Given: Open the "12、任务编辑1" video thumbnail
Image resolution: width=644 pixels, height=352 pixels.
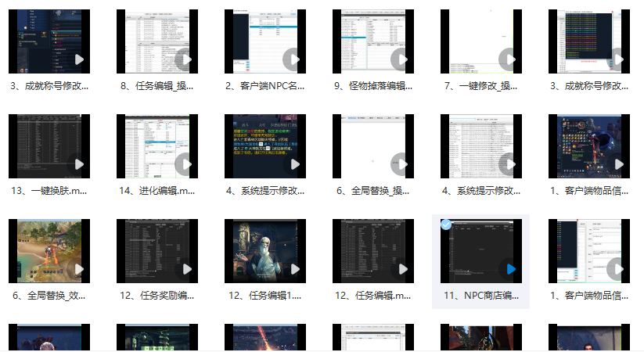Looking at the screenshot, I should [264, 250].
